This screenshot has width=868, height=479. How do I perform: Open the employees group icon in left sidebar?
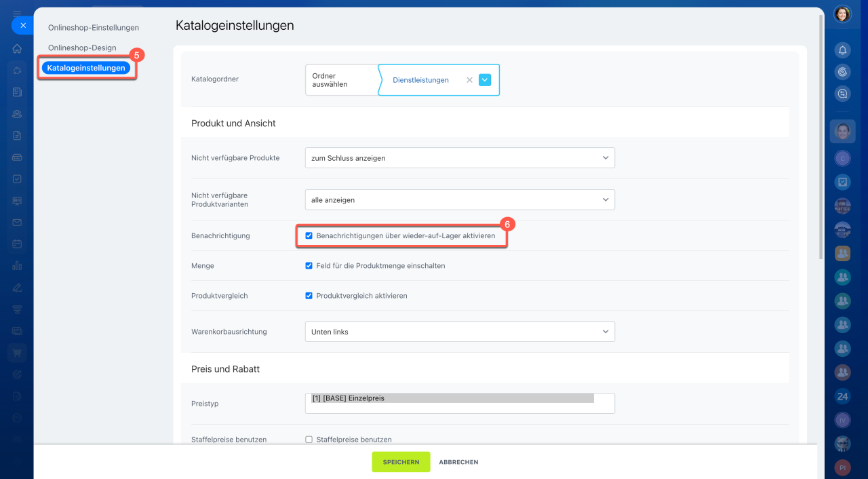pos(17,114)
